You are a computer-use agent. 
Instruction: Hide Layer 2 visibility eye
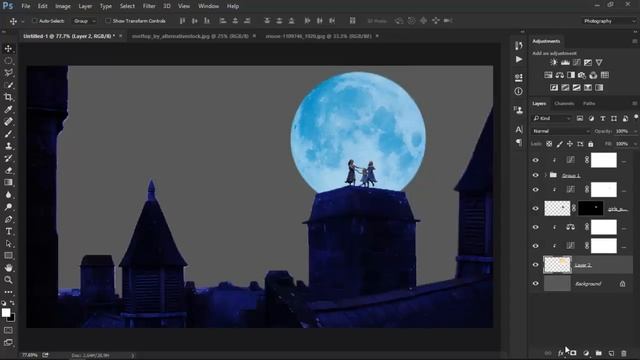point(536,265)
